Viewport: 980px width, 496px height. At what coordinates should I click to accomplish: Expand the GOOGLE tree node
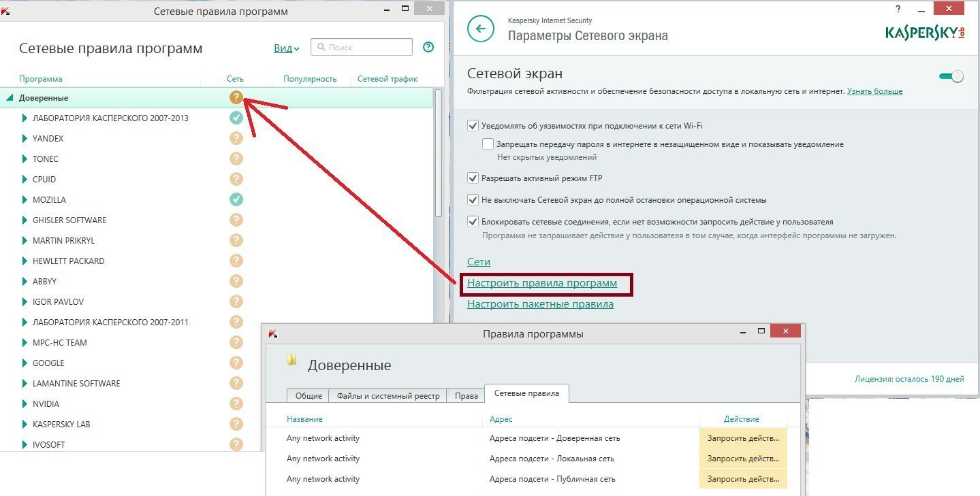click(x=25, y=363)
